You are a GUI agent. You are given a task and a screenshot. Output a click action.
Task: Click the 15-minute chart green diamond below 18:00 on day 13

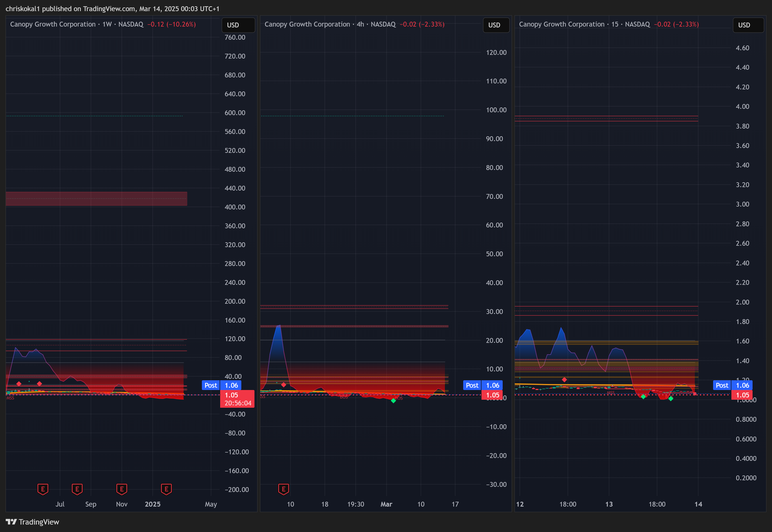(670, 398)
